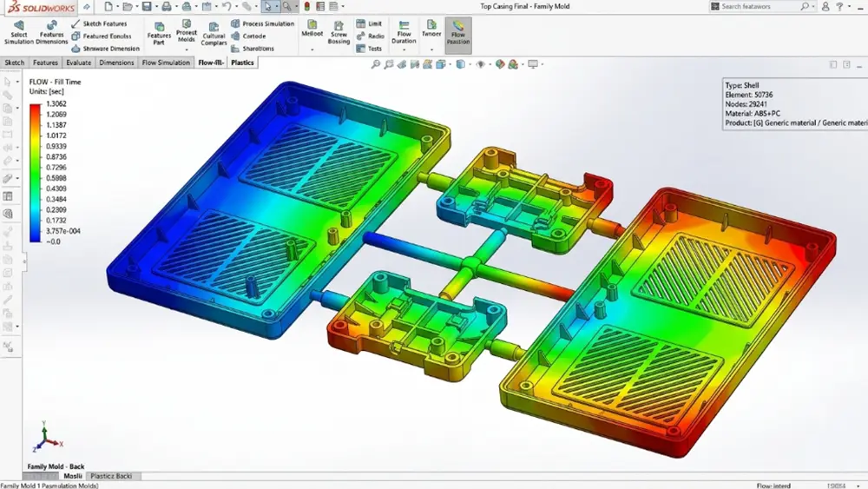Click the edit appearance color ball icon
Image resolution: width=868 pixels, height=489 pixels.
(500, 64)
